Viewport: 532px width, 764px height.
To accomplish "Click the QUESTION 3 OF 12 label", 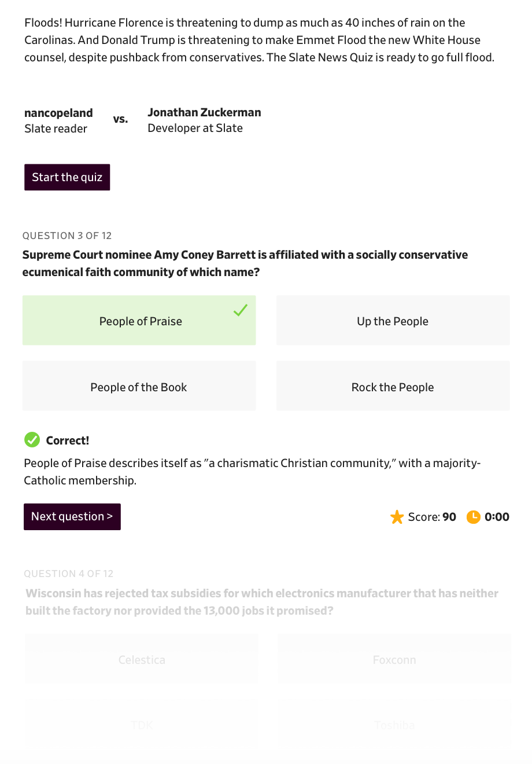I will tap(67, 236).
